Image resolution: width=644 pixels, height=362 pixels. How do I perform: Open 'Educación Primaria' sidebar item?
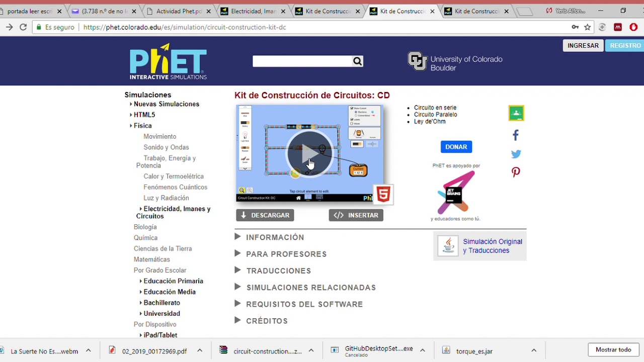coord(173,281)
